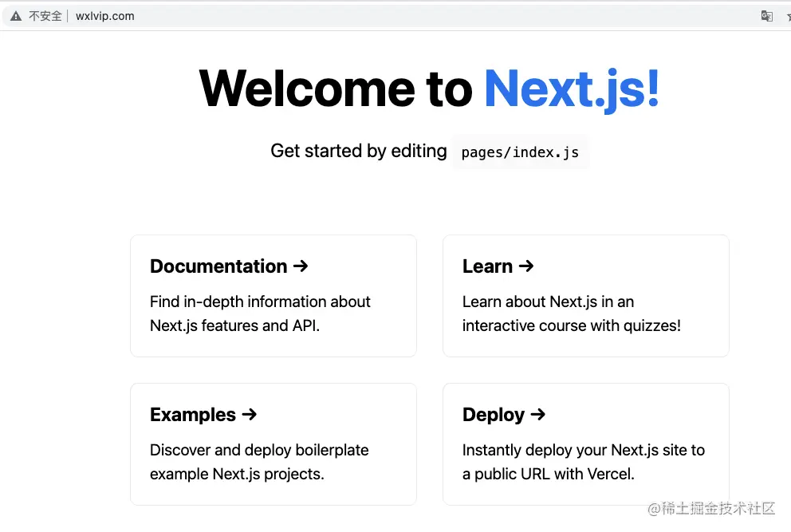This screenshot has width=791, height=532.
Task: Click text "interactive course with quizzes!"
Action: click(572, 326)
